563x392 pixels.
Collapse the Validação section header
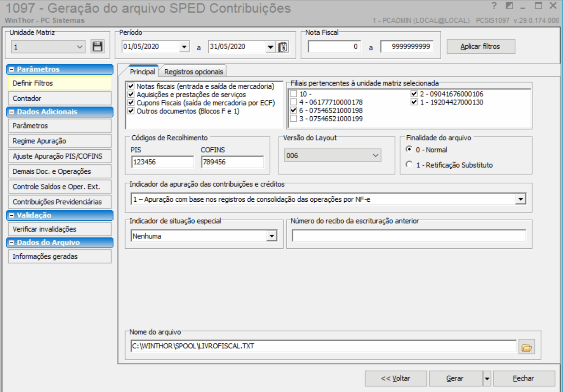point(60,215)
